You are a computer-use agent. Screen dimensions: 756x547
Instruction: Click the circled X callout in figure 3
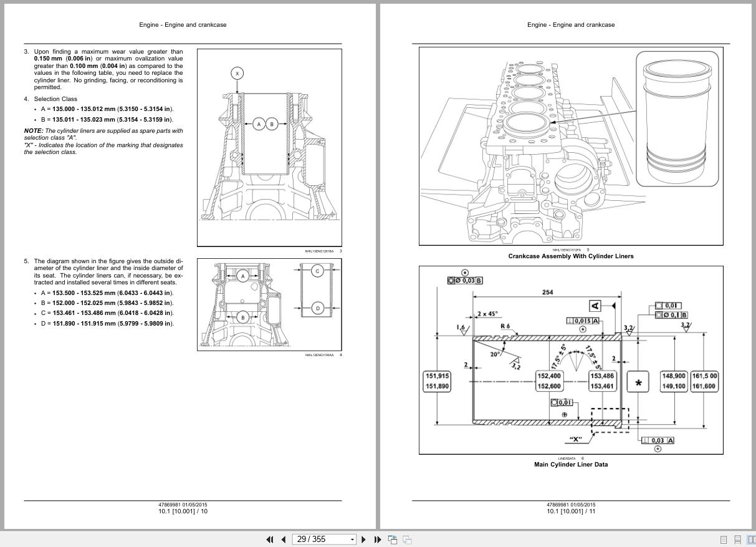[237, 73]
